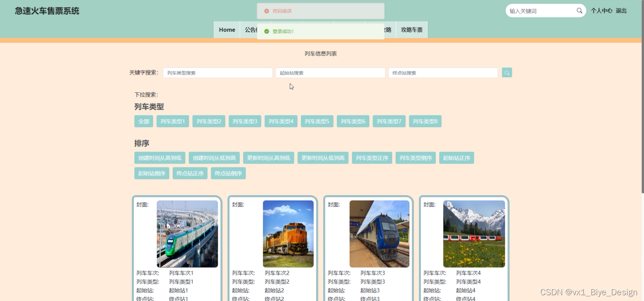Click the 急速火车售票系统 site title

(x=47, y=11)
